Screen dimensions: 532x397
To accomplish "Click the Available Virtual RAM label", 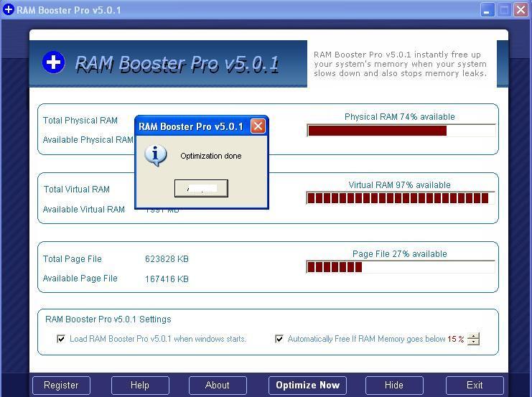I will click(x=84, y=210).
